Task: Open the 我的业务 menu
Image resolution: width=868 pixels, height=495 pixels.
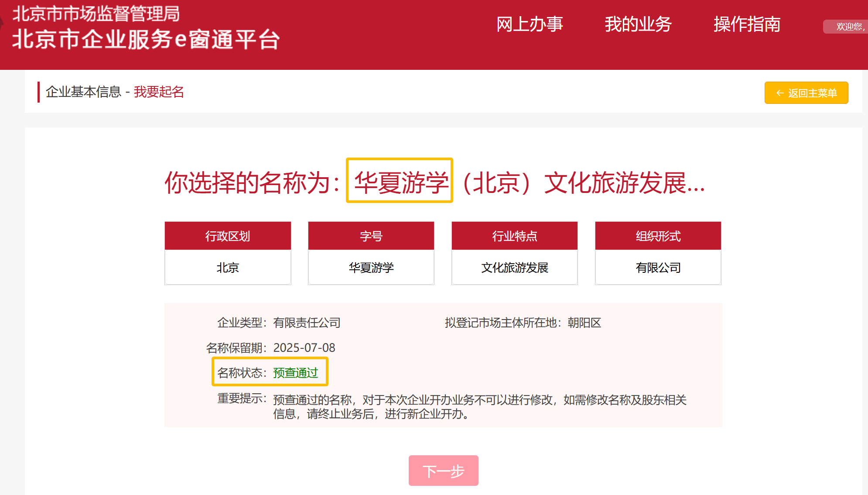Action: pyautogui.click(x=638, y=24)
